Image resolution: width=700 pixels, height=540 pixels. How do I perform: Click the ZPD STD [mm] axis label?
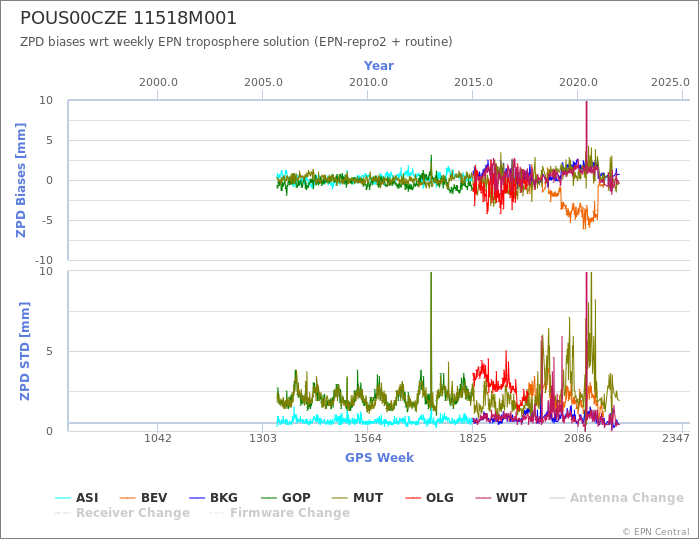pyautogui.click(x=25, y=351)
